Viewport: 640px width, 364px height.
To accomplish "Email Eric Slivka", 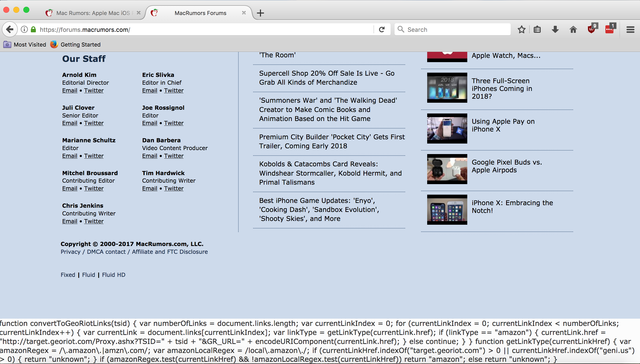I will [150, 90].
